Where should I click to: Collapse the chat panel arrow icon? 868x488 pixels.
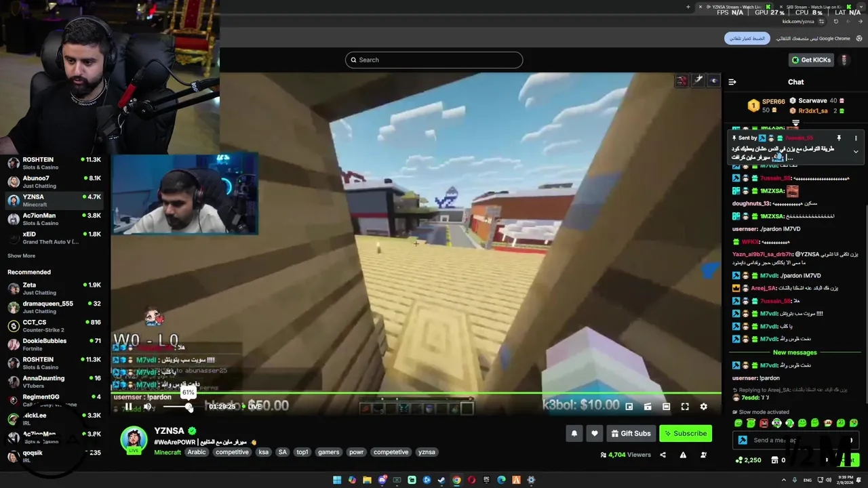[x=732, y=82]
